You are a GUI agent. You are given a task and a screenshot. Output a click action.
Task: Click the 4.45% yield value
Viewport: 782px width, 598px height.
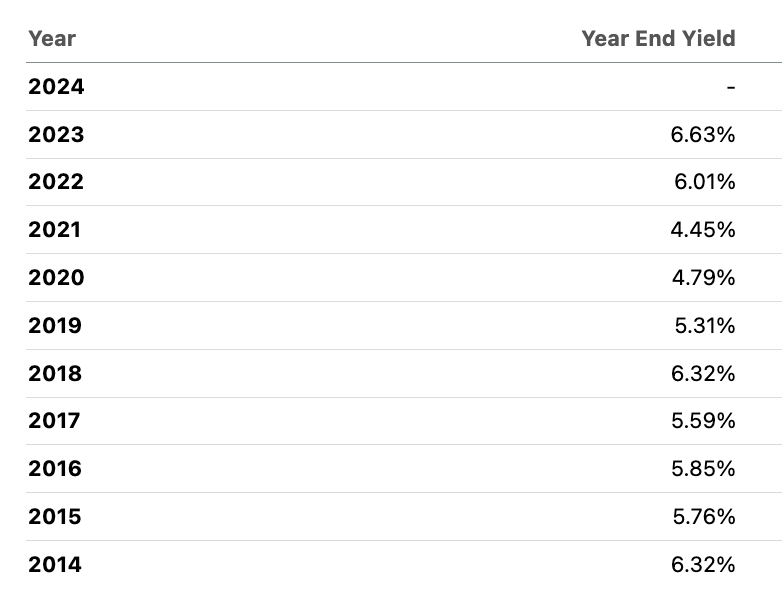pos(703,230)
